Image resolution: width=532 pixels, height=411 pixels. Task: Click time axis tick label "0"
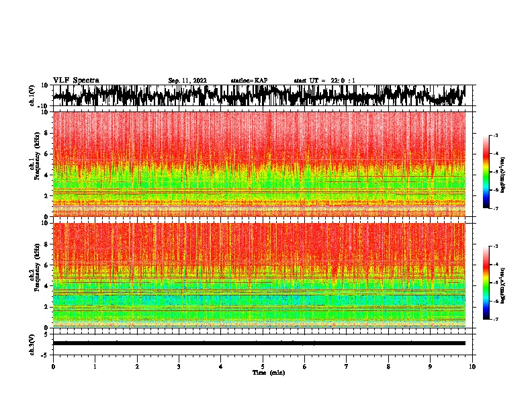[x=53, y=367]
